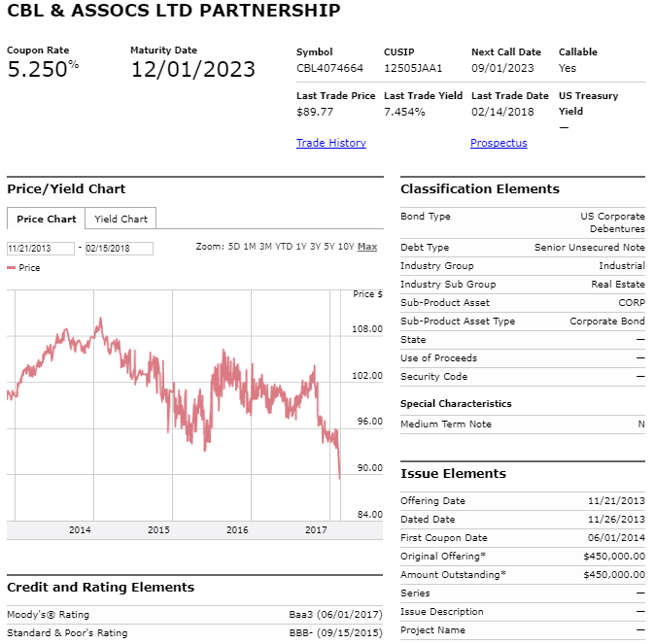654x644 pixels.
Task: Click the 90.00 price axis label
Action: tap(369, 468)
